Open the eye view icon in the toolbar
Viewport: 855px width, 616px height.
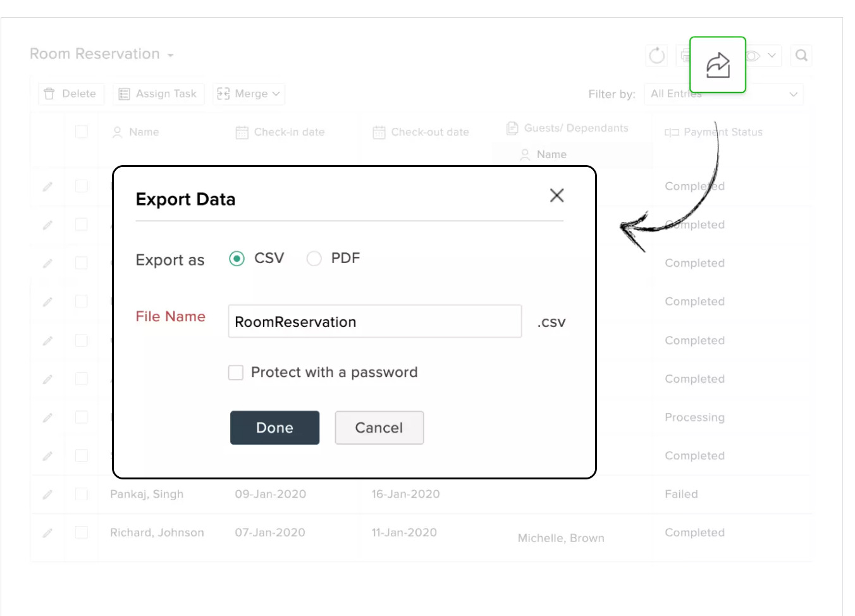(752, 56)
